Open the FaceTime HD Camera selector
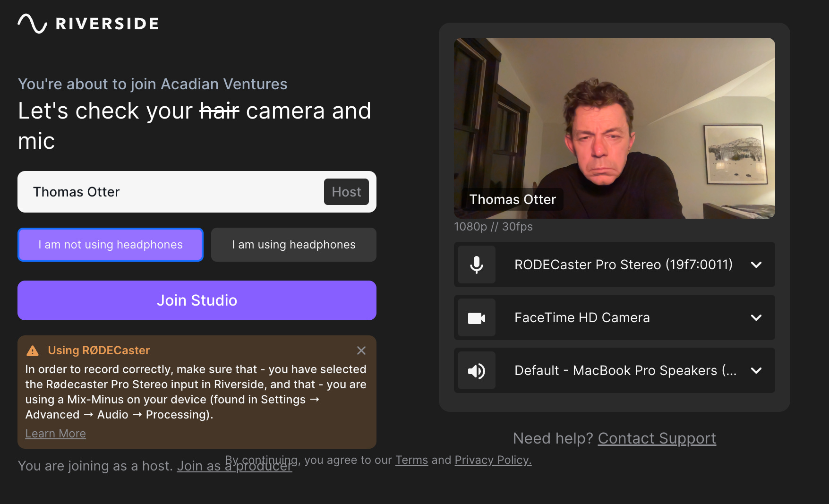Screen dimensions: 829x504 (615, 317)
